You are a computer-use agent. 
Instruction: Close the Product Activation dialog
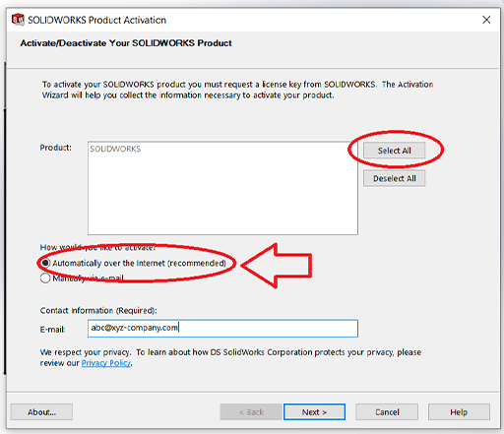tap(486, 20)
